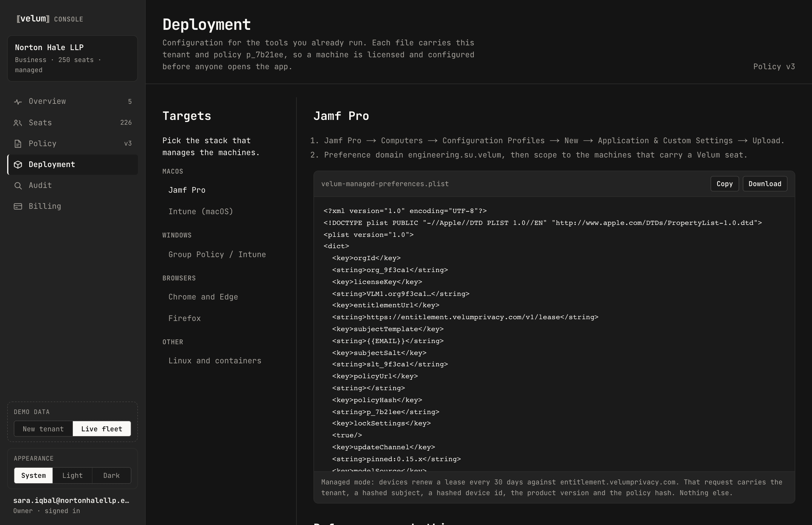Viewport: 812px width, 525px height.
Task: Set appearance to Light
Action: pos(72,475)
